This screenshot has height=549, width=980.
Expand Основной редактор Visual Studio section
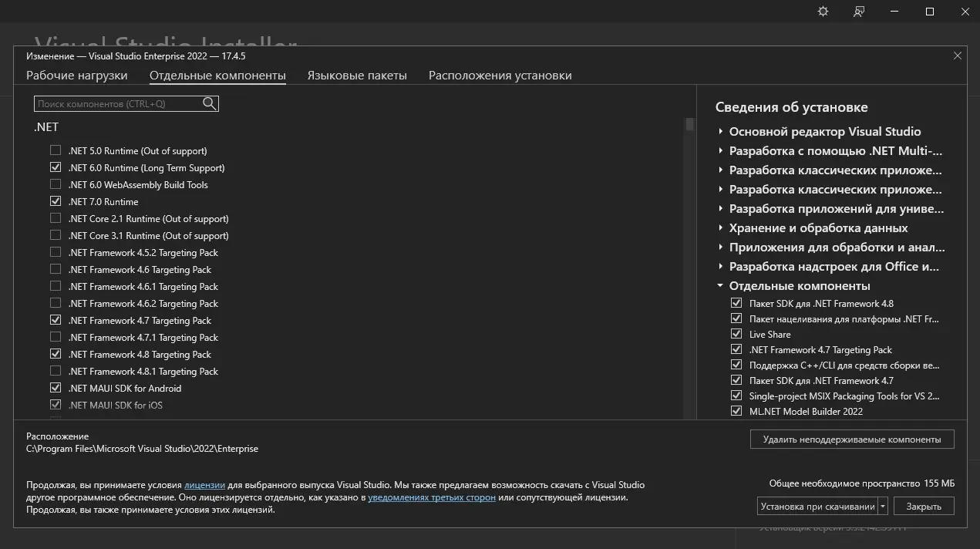721,132
